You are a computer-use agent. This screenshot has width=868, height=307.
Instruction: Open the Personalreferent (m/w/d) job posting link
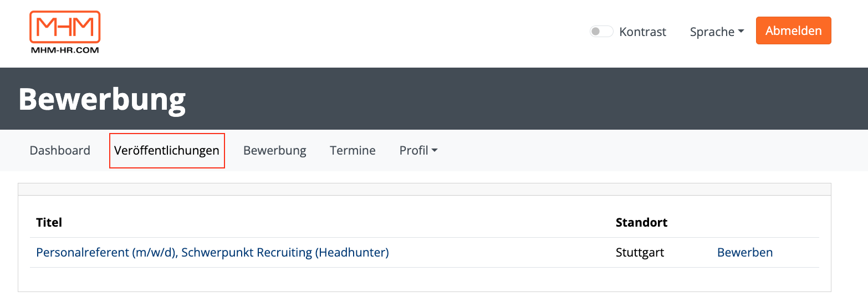pyautogui.click(x=212, y=253)
